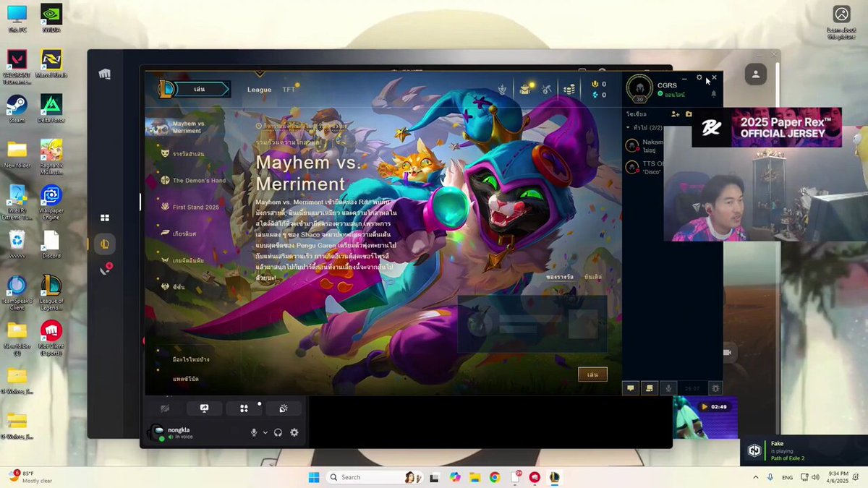Deafen audio with Discord headphones icon
Viewport: 868px width, 488px height.
(278, 432)
